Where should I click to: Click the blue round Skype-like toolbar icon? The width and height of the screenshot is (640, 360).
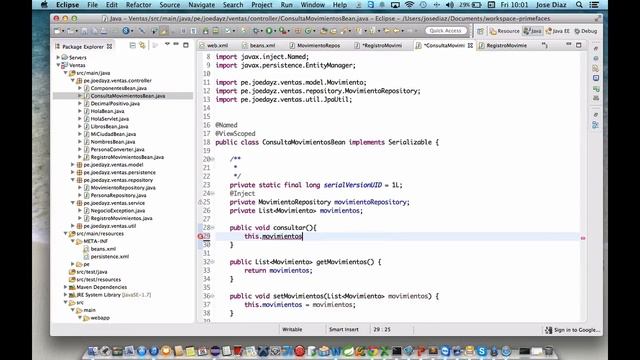126,31
